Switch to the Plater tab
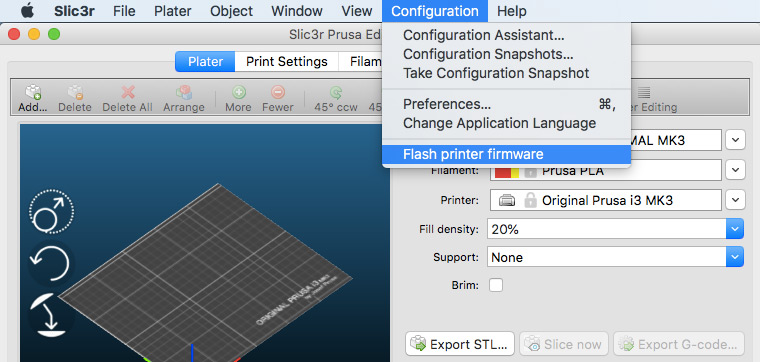The width and height of the screenshot is (760, 362). [x=205, y=62]
